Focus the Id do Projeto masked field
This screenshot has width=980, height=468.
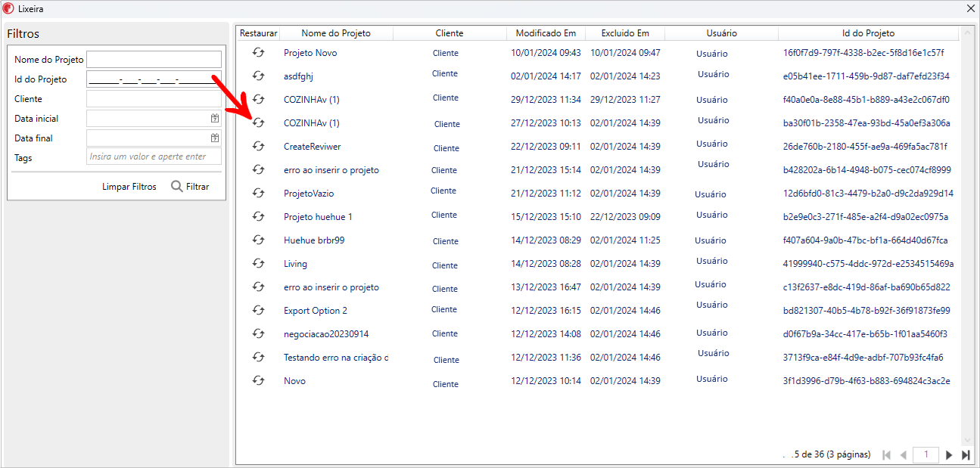click(x=154, y=79)
